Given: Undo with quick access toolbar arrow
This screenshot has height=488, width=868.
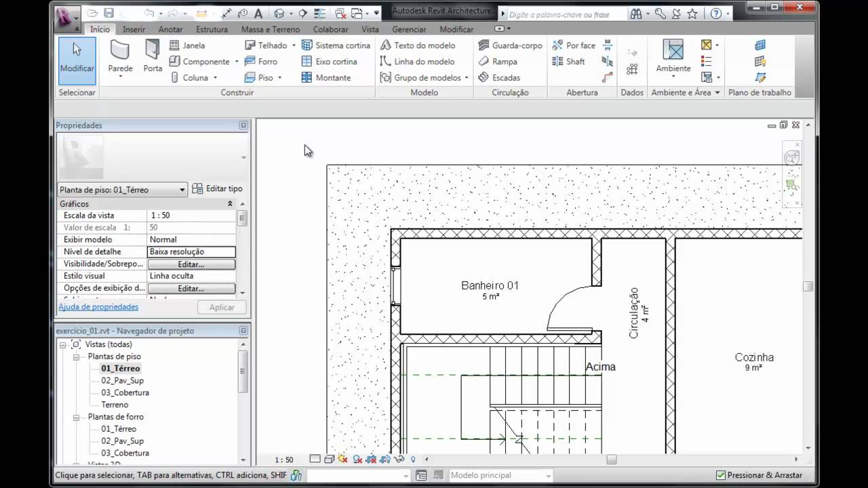Looking at the screenshot, I should pos(149,13).
